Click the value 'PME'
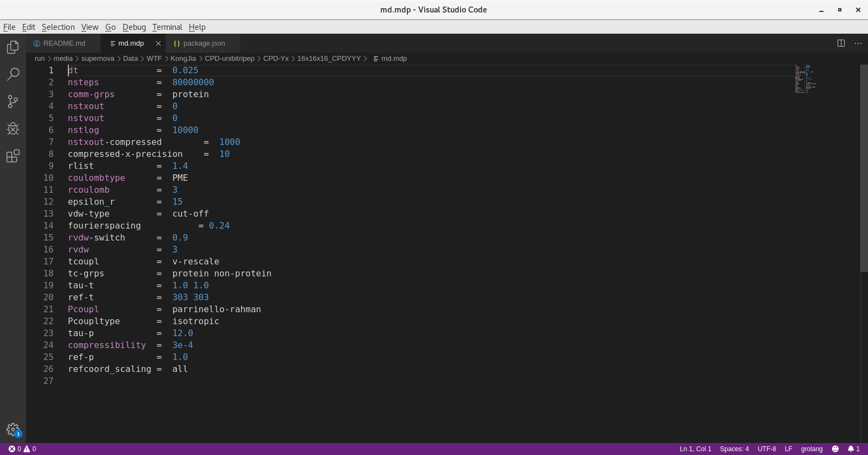 [x=180, y=178]
